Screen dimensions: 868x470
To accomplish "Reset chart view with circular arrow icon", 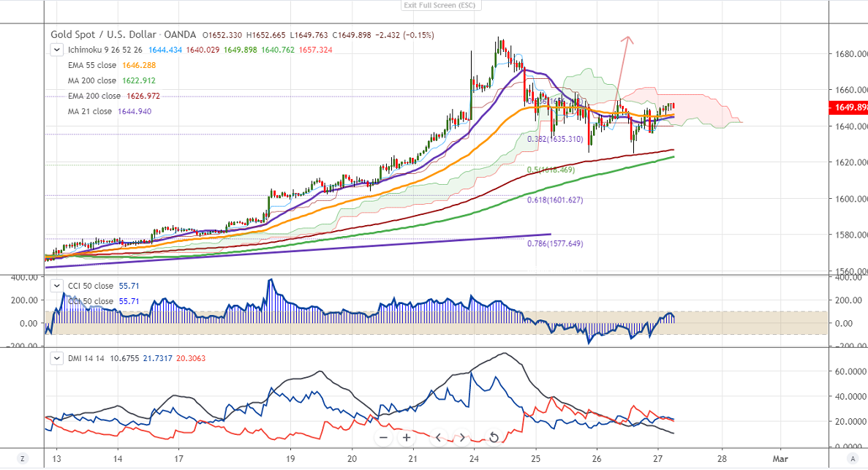I will [494, 437].
